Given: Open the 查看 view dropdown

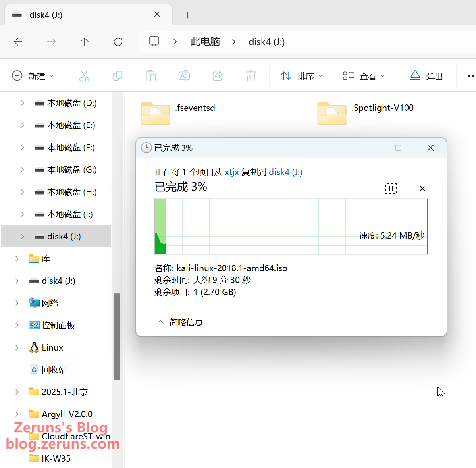Looking at the screenshot, I should pyautogui.click(x=364, y=76).
